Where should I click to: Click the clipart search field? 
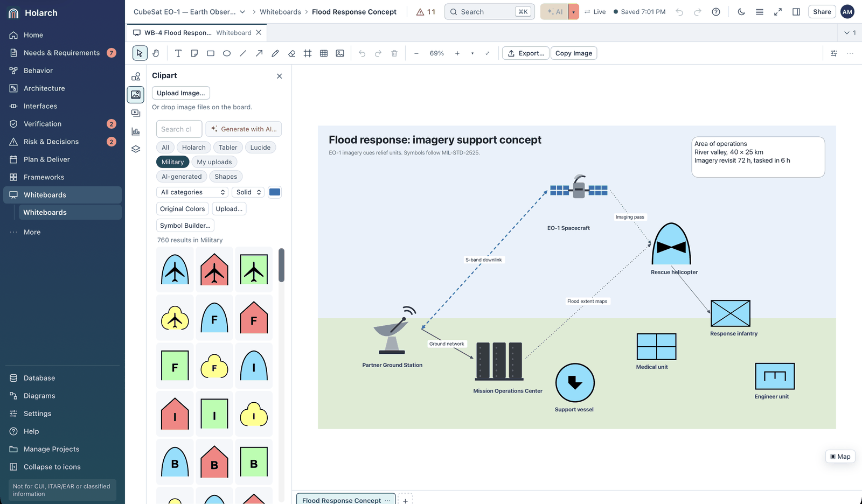179,129
